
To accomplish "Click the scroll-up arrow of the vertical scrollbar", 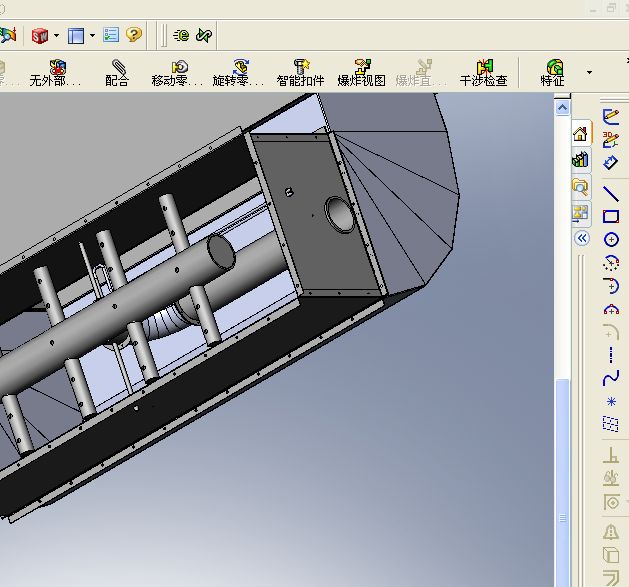I will pos(562,108).
